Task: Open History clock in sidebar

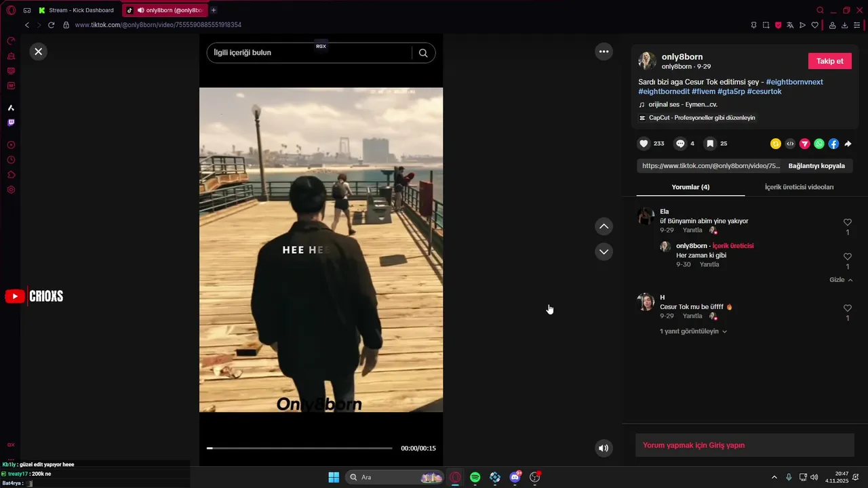Action: tap(11, 160)
